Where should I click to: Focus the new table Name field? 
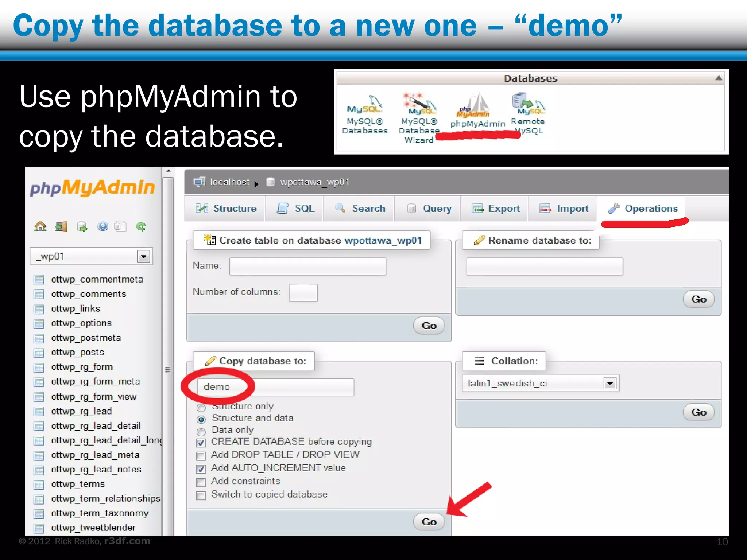pos(307,267)
